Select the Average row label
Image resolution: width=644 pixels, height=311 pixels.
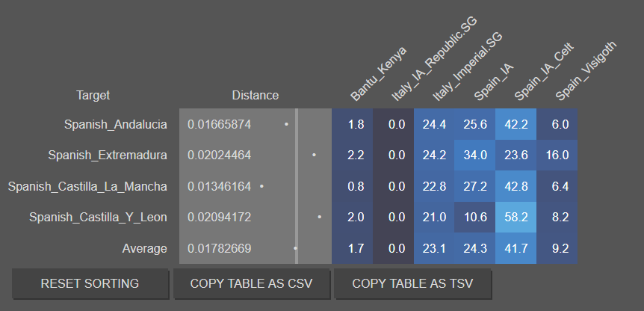click(145, 248)
